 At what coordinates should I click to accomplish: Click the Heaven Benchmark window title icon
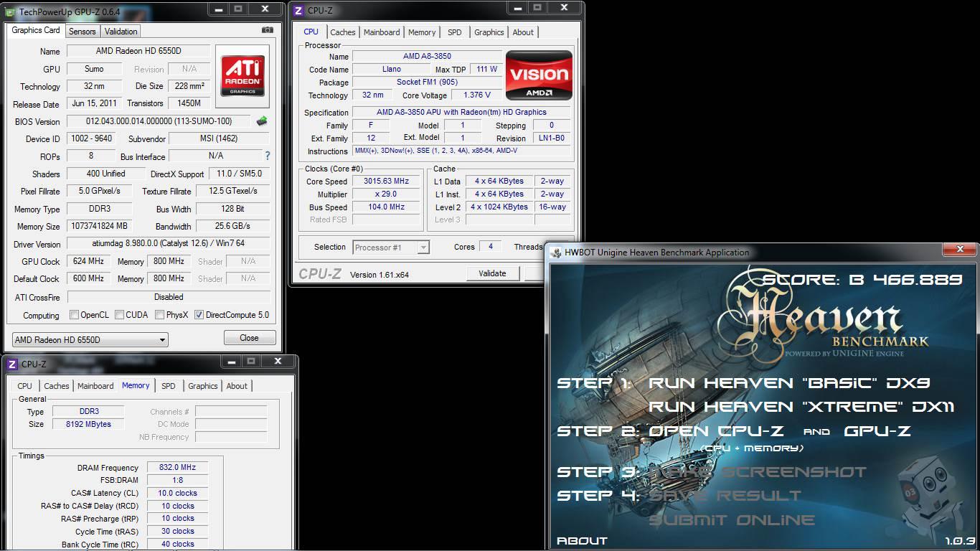[556, 252]
